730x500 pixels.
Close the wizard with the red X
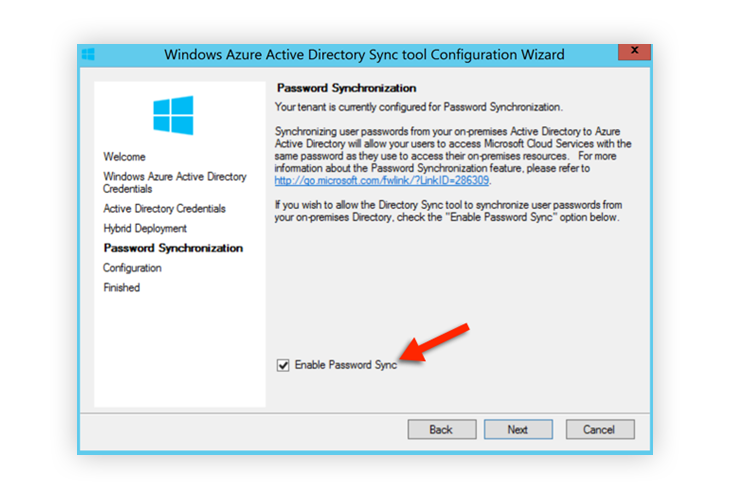634,51
